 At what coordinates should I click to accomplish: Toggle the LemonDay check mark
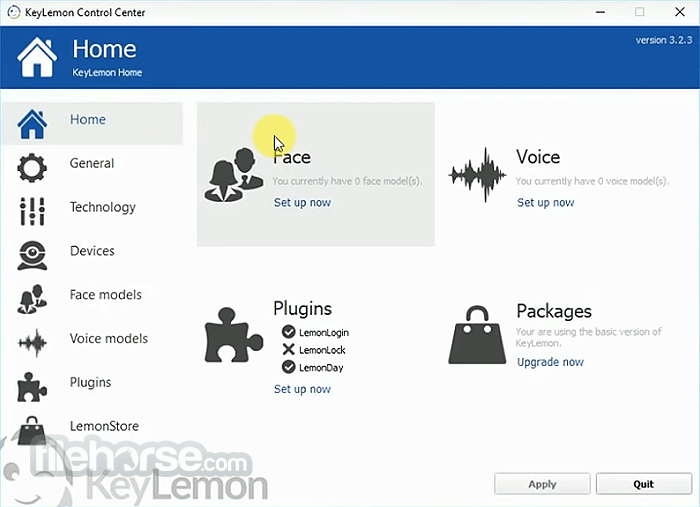click(289, 367)
